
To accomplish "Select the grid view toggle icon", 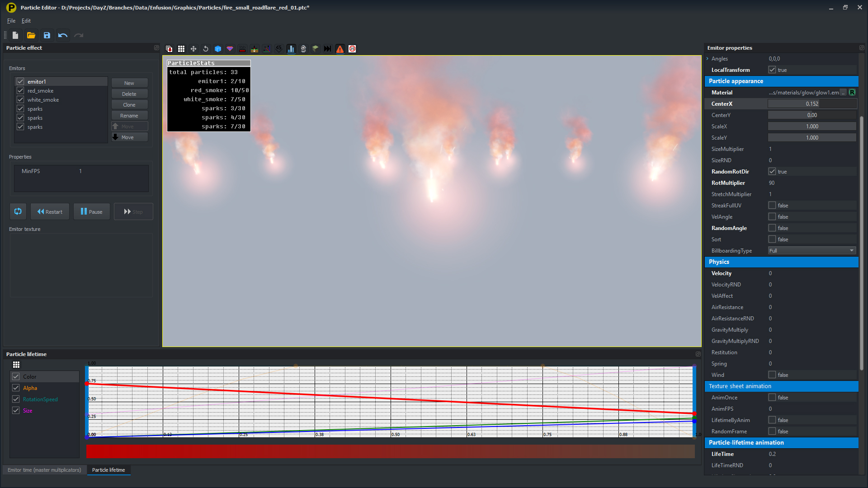I will 181,49.
